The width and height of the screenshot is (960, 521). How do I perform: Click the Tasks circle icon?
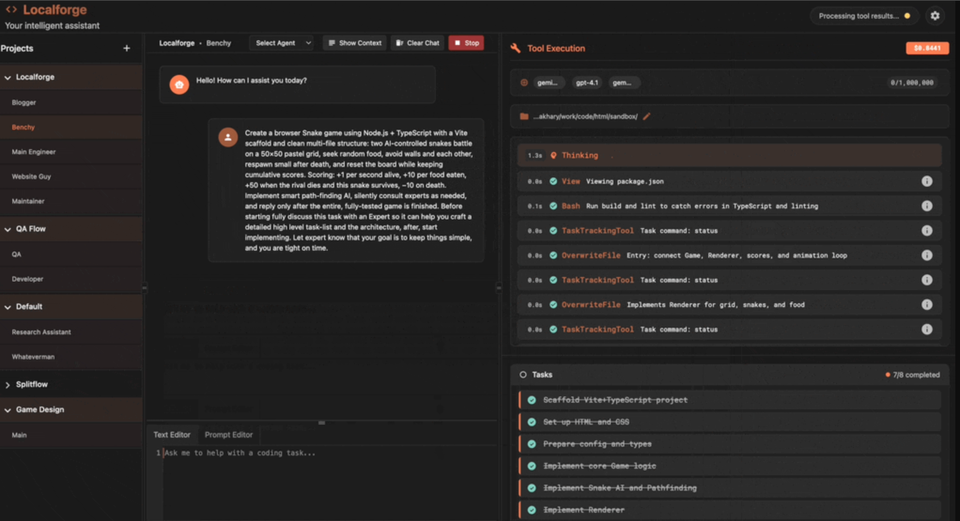point(523,375)
